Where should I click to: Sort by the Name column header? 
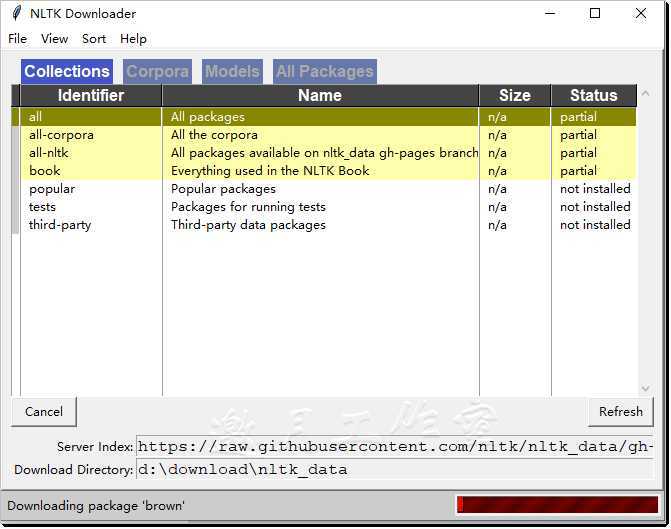[320, 95]
